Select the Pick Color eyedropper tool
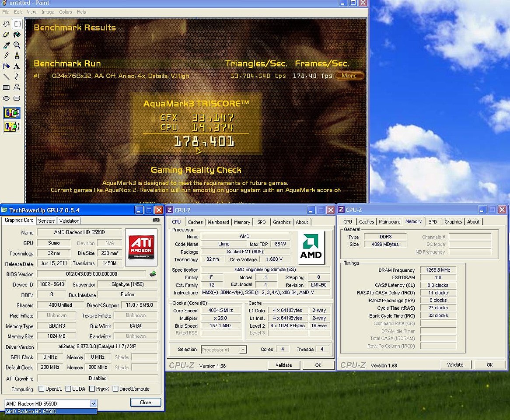This screenshot has width=510, height=420. point(6,45)
